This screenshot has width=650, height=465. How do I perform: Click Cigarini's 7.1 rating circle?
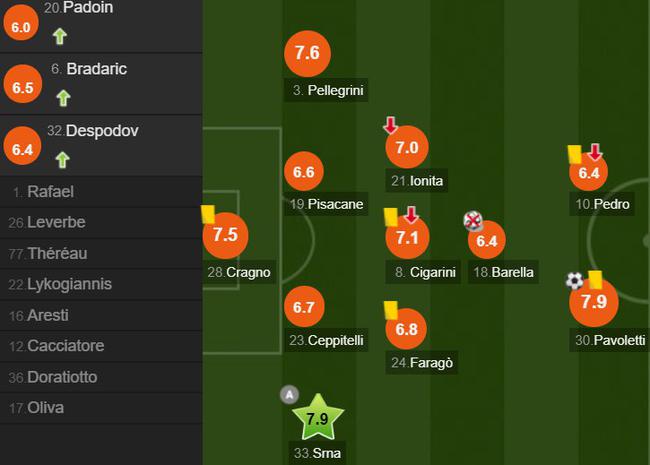[x=406, y=238]
